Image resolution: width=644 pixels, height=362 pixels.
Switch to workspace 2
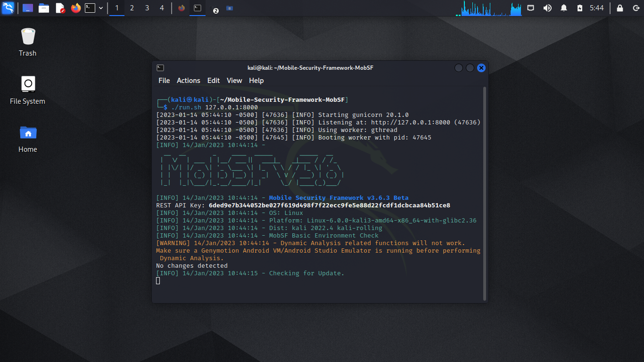[132, 8]
